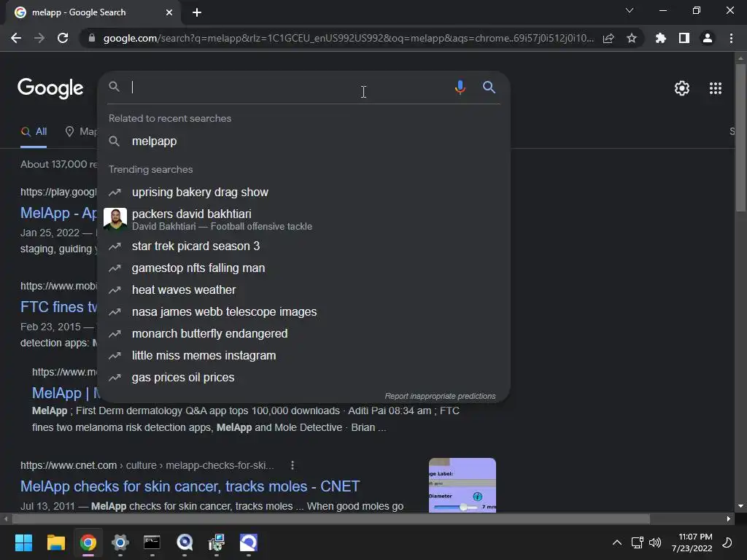
Task: Click horizontal scrollbar right arrow
Action: tap(729, 518)
